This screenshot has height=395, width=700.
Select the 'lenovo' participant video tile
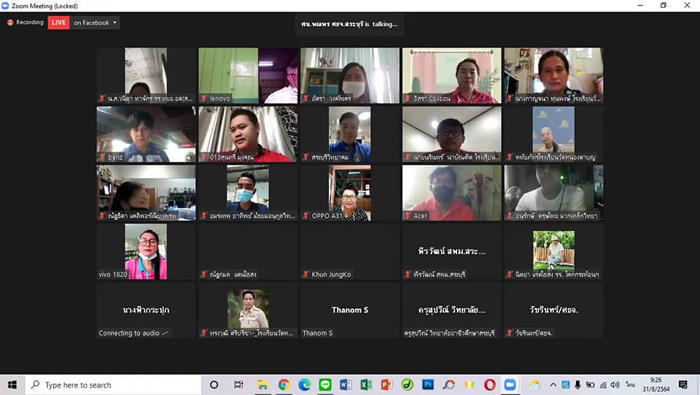click(x=248, y=75)
